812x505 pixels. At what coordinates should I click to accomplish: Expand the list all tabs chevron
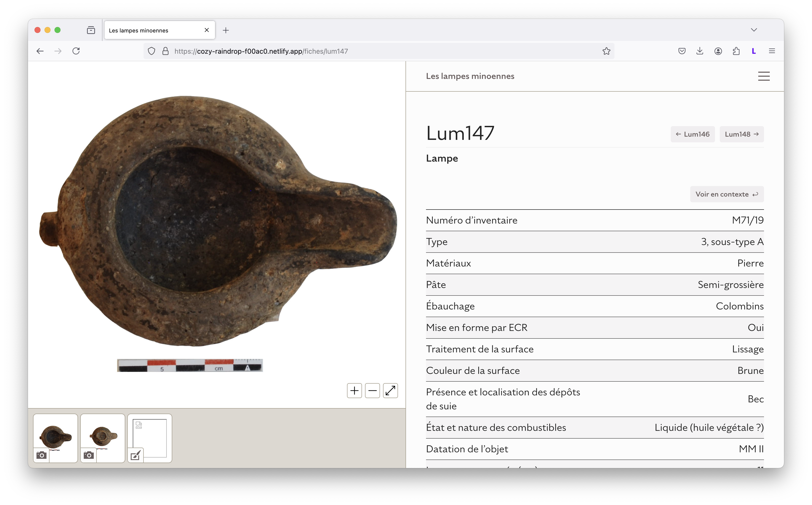pos(754,30)
